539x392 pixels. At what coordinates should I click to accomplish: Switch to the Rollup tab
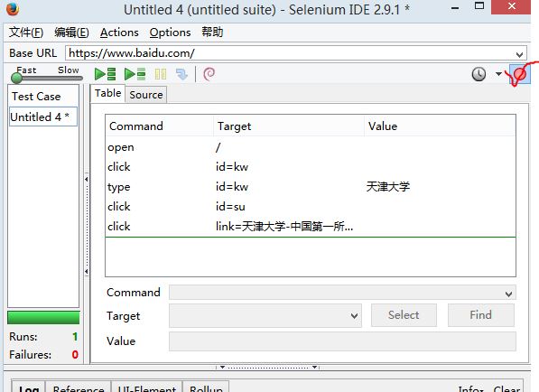tap(206, 387)
